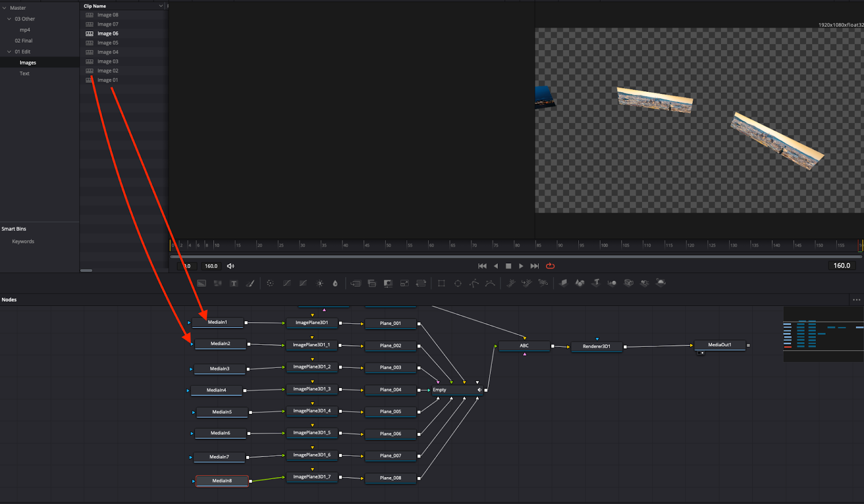Open Nodes panel three-dot options menu

[856, 300]
